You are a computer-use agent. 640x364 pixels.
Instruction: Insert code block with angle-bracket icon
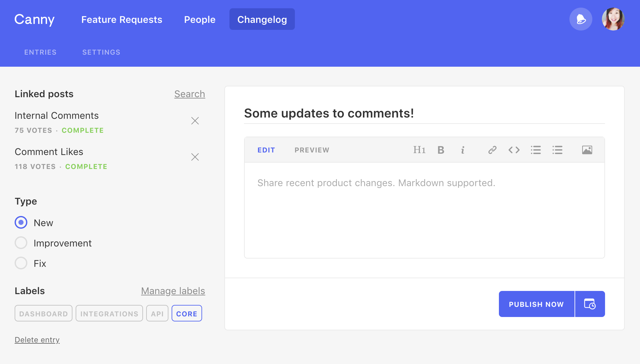point(514,150)
